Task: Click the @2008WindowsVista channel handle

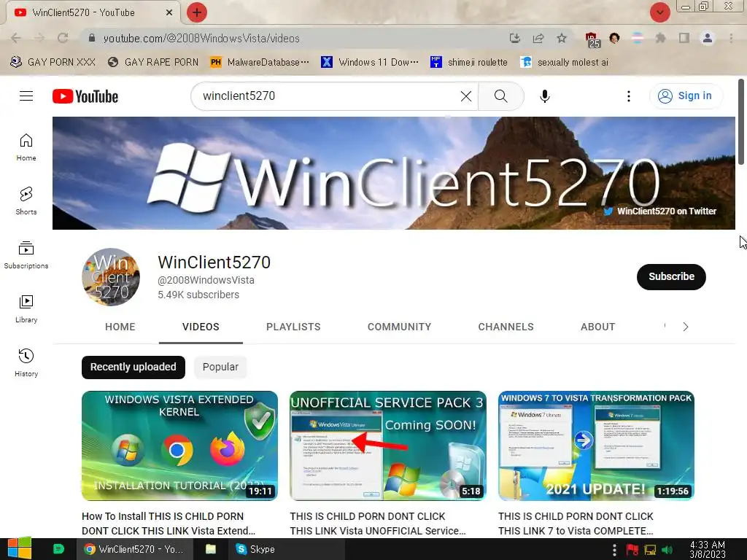Action: click(206, 280)
